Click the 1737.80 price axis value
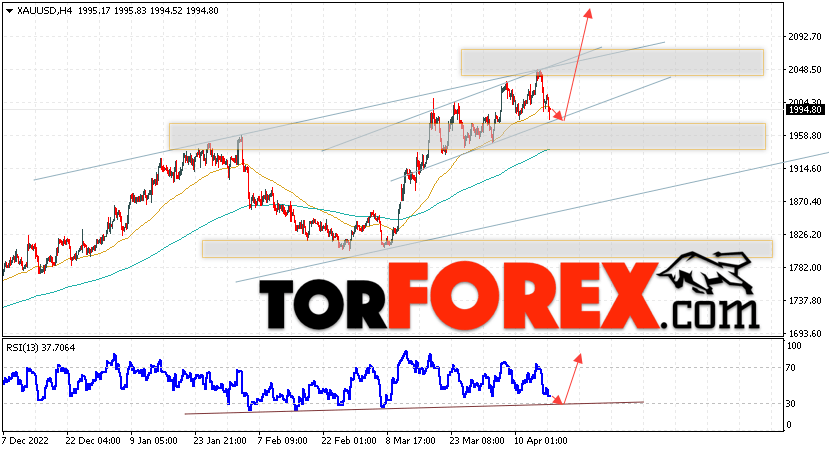The image size is (829, 452). tap(805, 301)
